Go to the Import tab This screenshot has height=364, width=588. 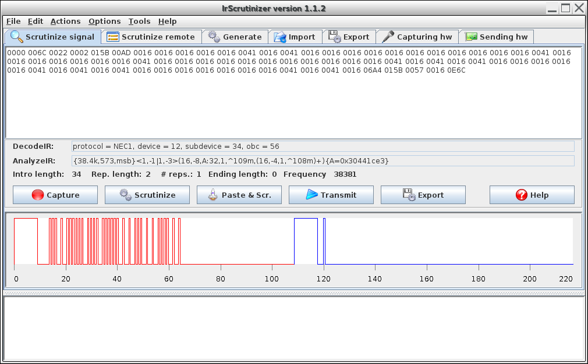pos(295,37)
